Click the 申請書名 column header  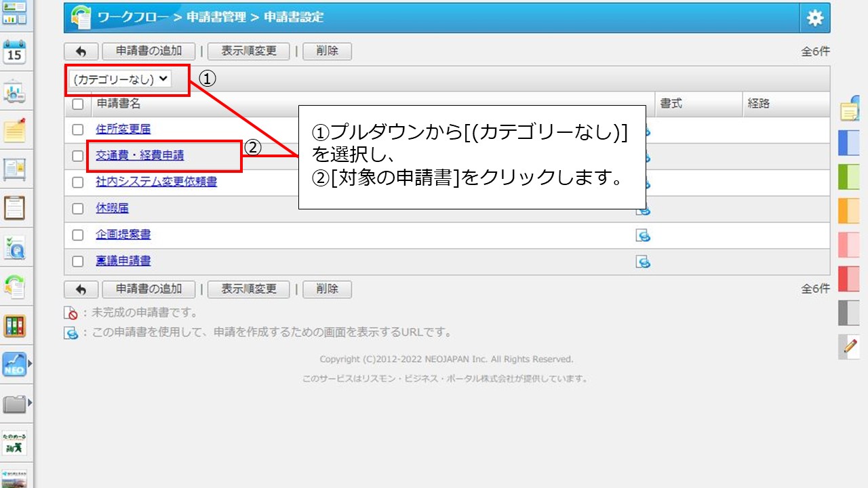pyautogui.click(x=119, y=104)
